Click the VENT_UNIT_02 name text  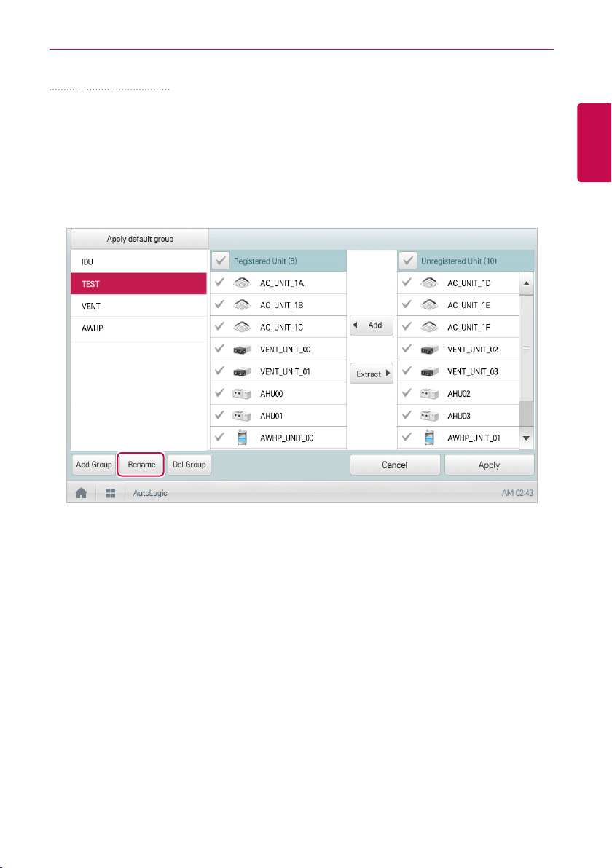[472, 350]
